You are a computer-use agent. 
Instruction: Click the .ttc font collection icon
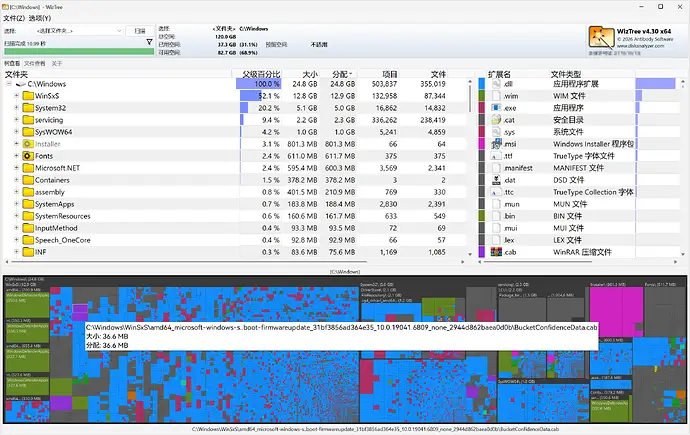(x=496, y=192)
